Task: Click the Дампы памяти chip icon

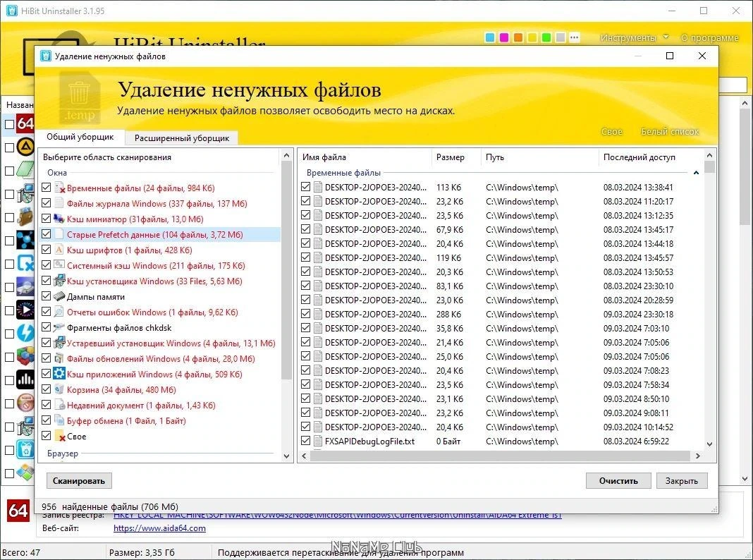Action: 59,296
